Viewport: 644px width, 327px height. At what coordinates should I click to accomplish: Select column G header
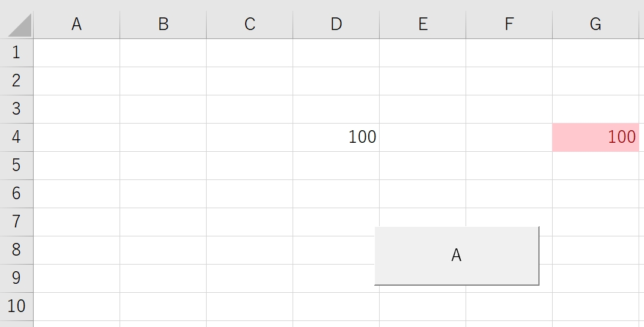tap(595, 25)
